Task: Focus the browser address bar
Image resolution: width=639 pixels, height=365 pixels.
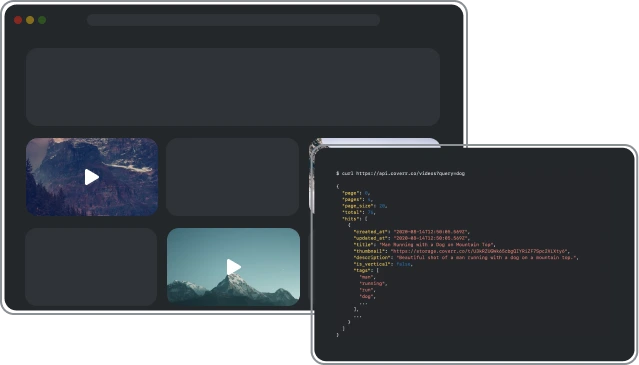Action: [233, 20]
